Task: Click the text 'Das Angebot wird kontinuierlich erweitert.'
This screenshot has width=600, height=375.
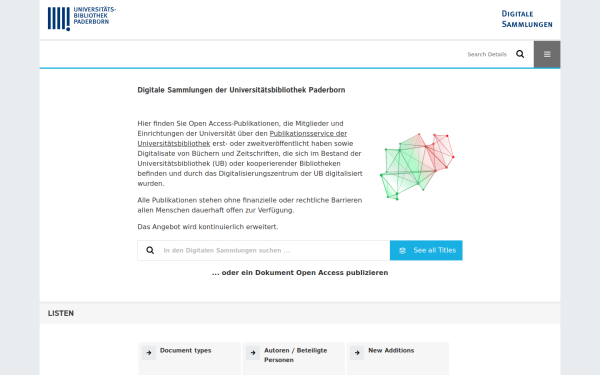Action: pyautogui.click(x=208, y=227)
